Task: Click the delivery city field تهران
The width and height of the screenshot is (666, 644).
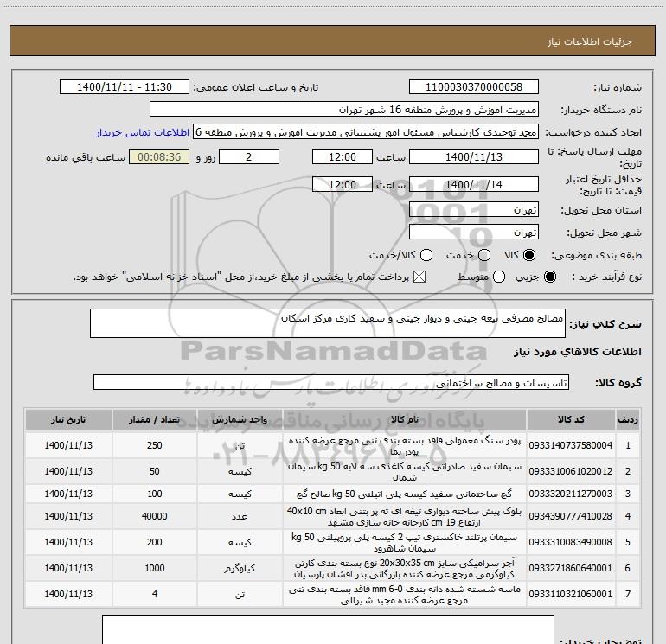Action: click(474, 233)
